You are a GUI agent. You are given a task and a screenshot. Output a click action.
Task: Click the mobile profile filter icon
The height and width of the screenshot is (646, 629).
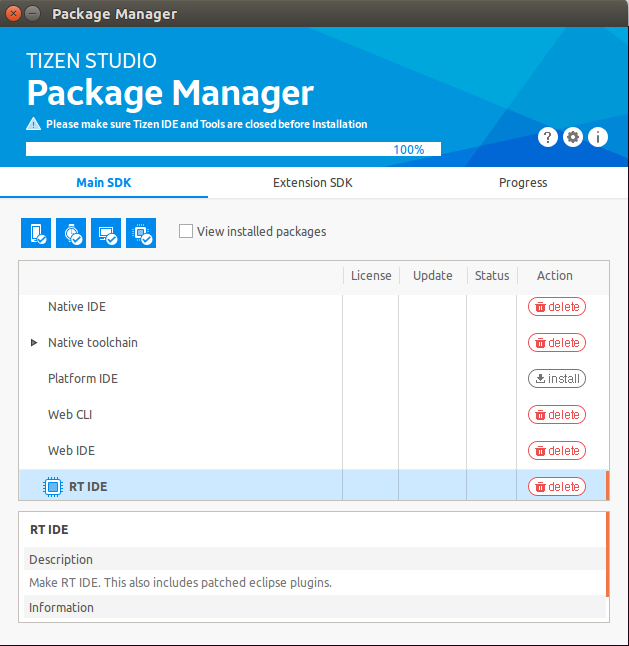coord(36,233)
